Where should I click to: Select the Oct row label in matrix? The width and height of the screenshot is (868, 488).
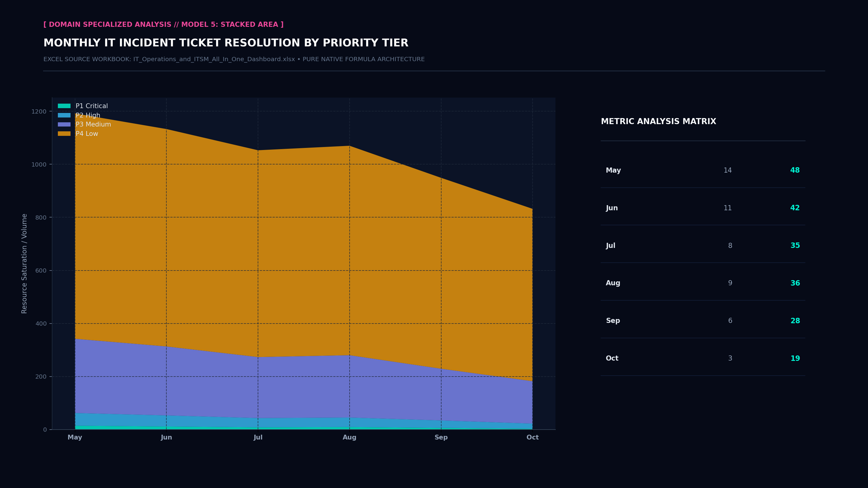click(612, 359)
